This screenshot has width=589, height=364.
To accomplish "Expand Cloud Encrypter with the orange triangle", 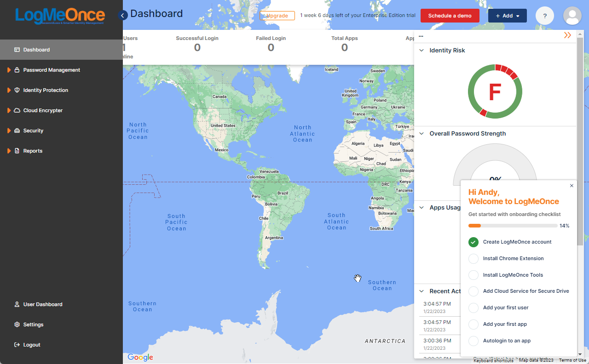I will click(9, 110).
